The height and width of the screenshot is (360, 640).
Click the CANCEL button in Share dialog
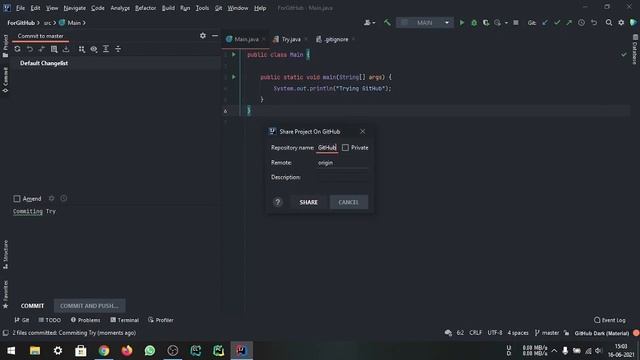[349, 202]
